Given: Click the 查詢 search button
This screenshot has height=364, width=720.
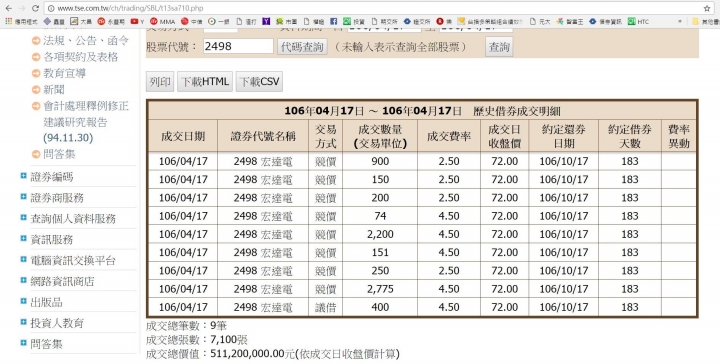Looking at the screenshot, I should [x=499, y=47].
